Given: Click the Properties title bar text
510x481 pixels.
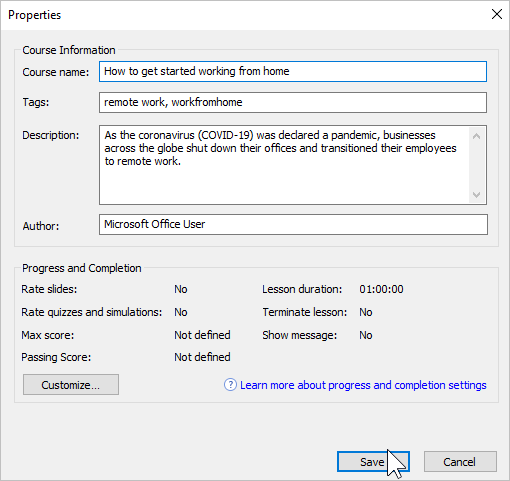Looking at the screenshot, I should click(35, 15).
